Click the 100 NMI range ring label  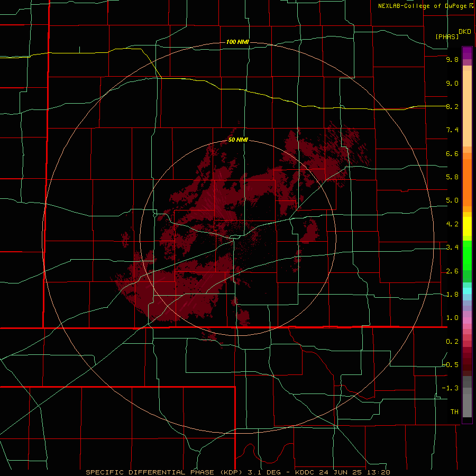[x=237, y=42]
